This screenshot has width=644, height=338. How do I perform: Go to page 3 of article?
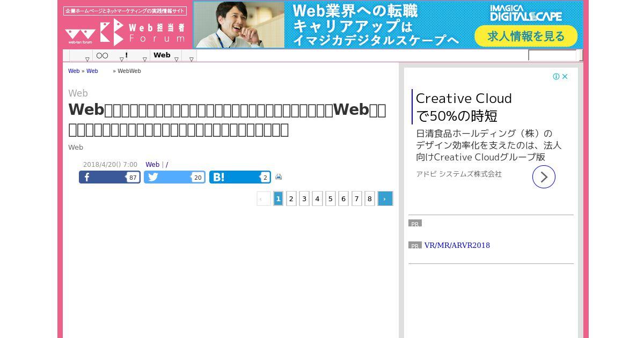pyautogui.click(x=304, y=199)
